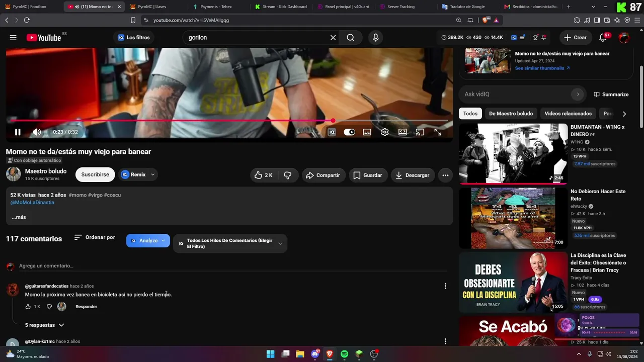Select the Todos chip
The height and width of the screenshot is (362, 644).
pos(470,114)
